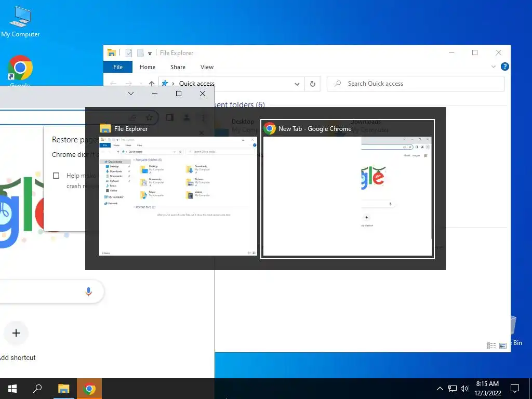Open Customize Quick Access Toolbar dropdown
Viewport: 532px width, 399px height.
pos(150,54)
